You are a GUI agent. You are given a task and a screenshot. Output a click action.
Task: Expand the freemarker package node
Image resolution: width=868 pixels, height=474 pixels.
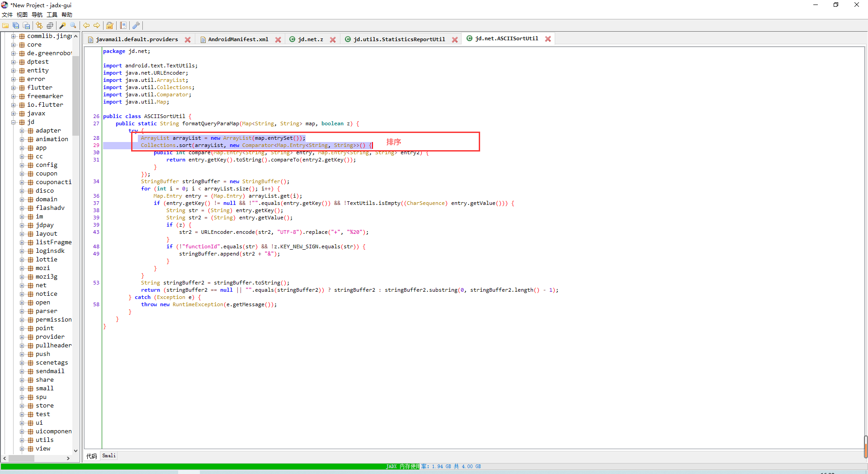[14, 96]
